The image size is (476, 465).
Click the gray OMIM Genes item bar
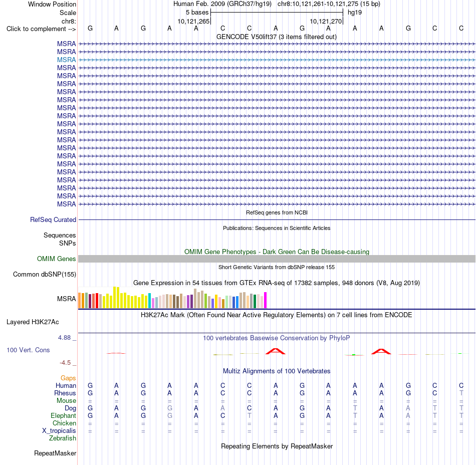point(277,259)
